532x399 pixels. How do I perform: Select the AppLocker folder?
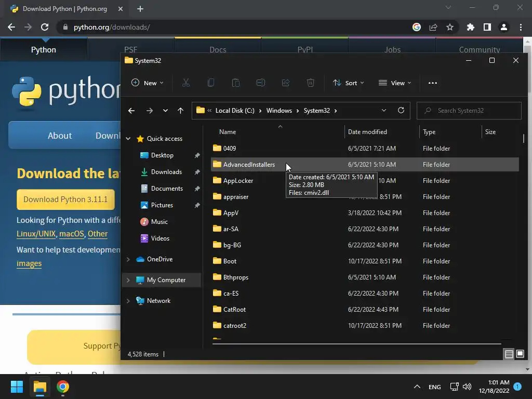point(238,180)
